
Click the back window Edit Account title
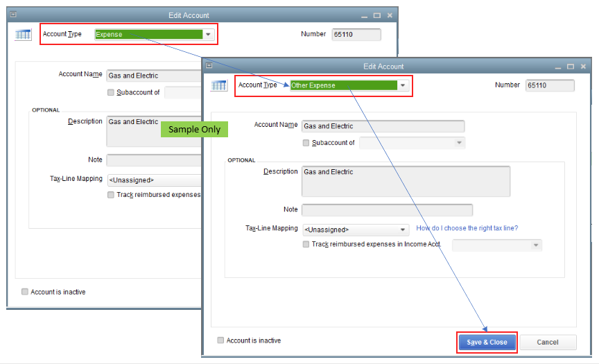[189, 16]
